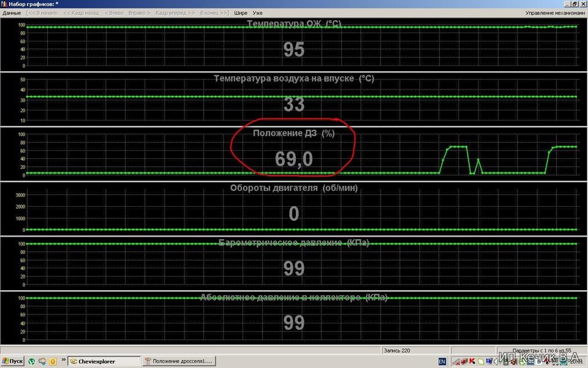The height and width of the screenshot is (368, 588).
Task: Click the Запись 220 status bar entry
Action: 397,350
